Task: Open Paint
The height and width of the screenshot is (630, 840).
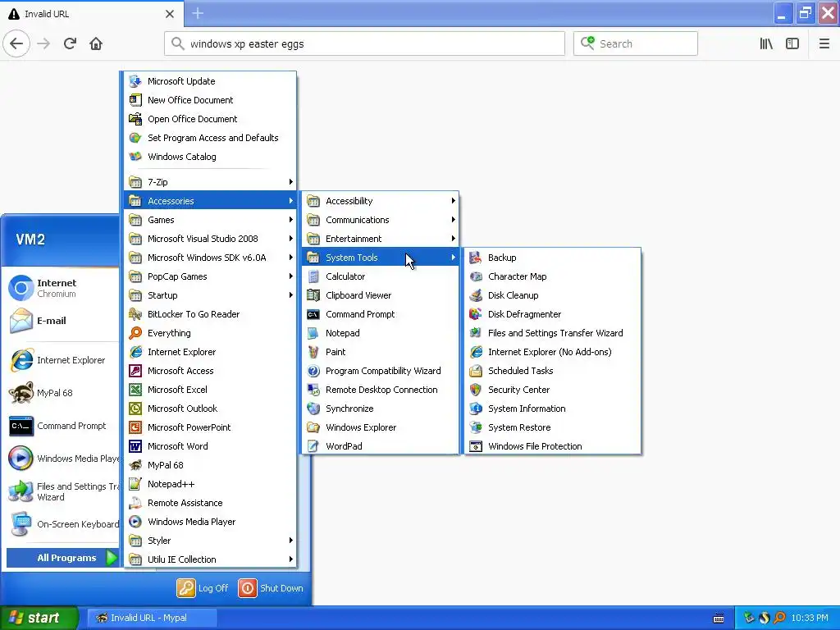Action: pyautogui.click(x=381, y=352)
